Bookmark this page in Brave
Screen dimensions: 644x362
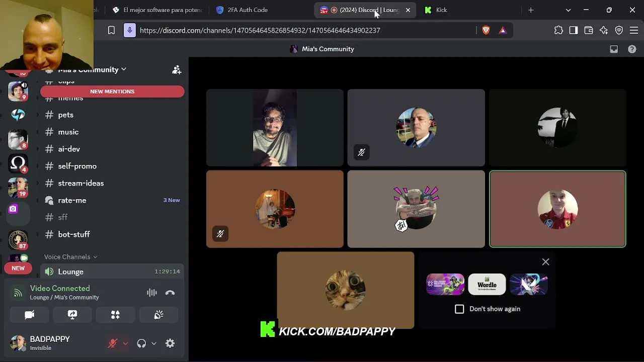111,31
